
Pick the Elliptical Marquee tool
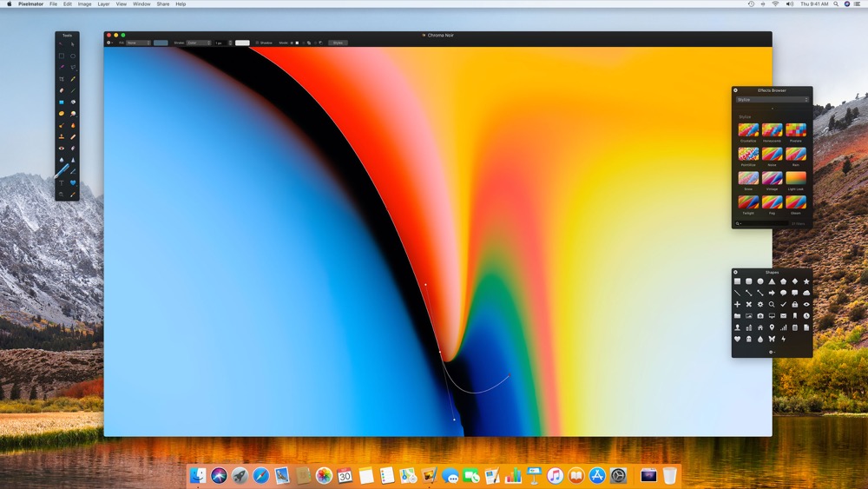73,56
